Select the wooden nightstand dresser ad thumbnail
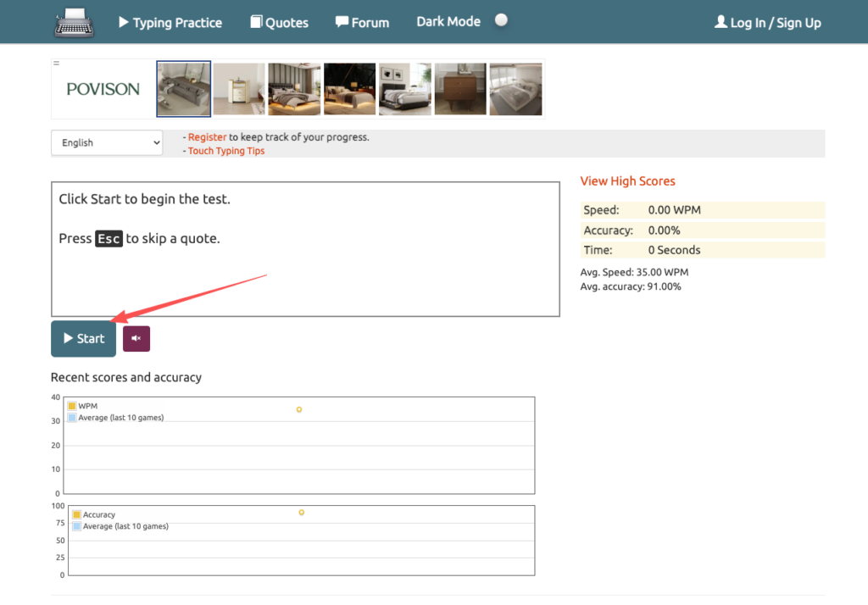 460,89
